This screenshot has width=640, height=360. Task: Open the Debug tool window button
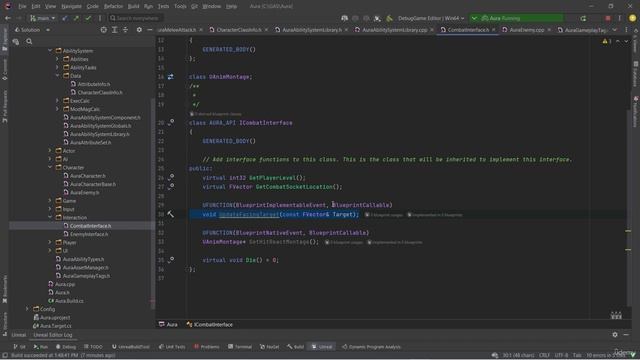click(66, 347)
